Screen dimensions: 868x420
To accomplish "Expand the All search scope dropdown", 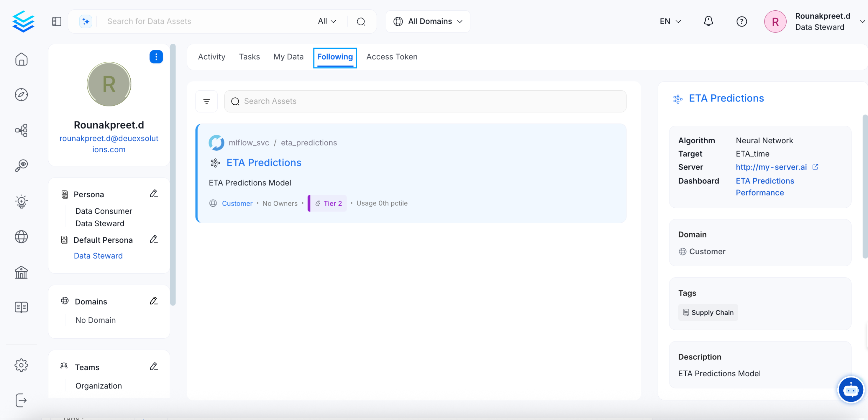I will point(326,21).
